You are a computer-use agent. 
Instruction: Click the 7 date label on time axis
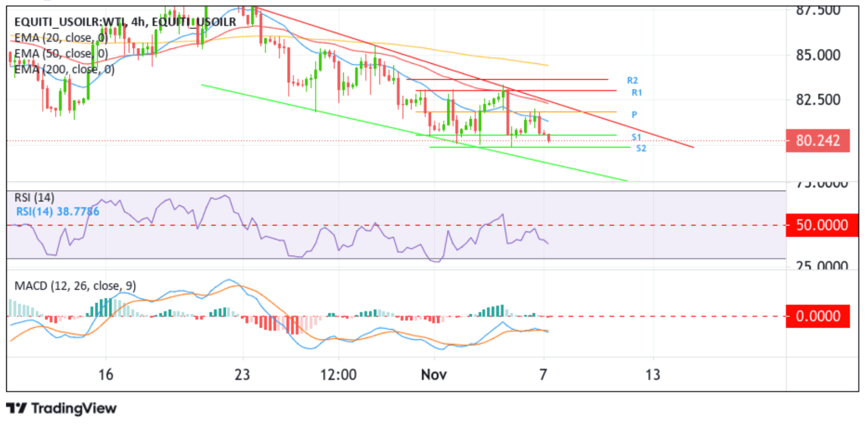[x=544, y=375]
